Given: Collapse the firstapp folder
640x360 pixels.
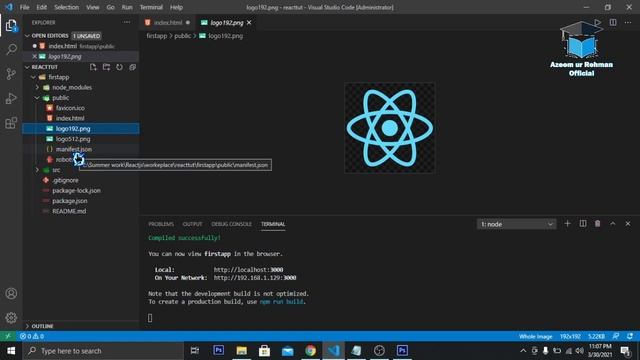Looking at the screenshot, I should click(x=33, y=77).
